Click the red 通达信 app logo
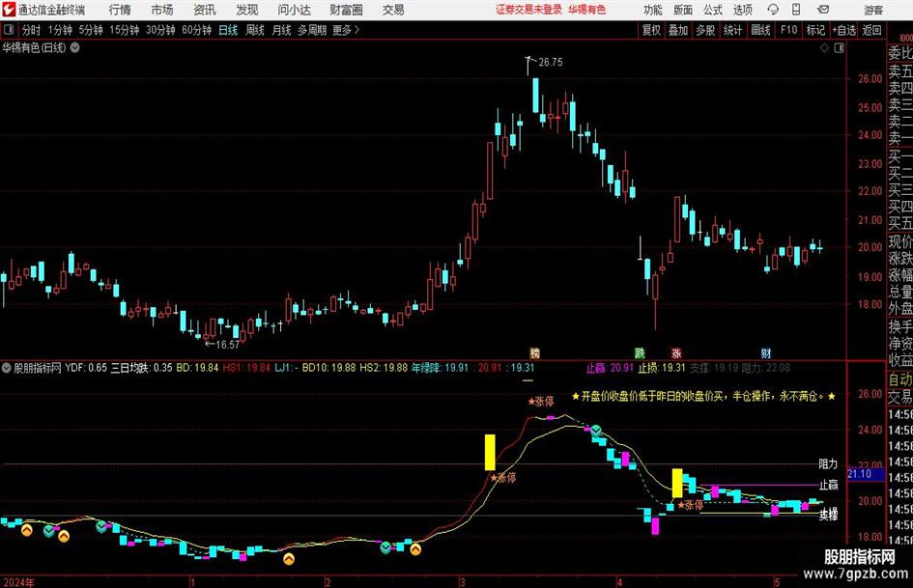The image size is (913, 588). (x=8, y=10)
